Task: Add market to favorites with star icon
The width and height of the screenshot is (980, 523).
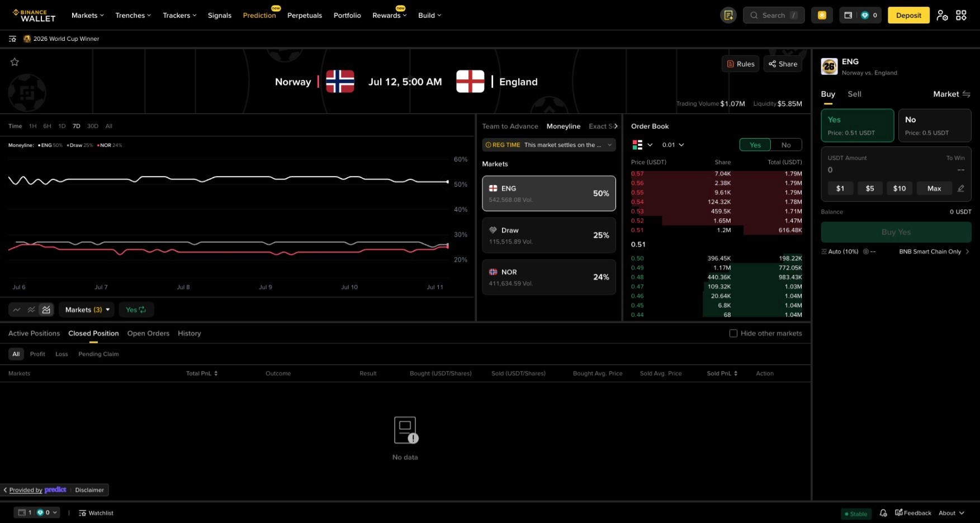Action: [15, 62]
